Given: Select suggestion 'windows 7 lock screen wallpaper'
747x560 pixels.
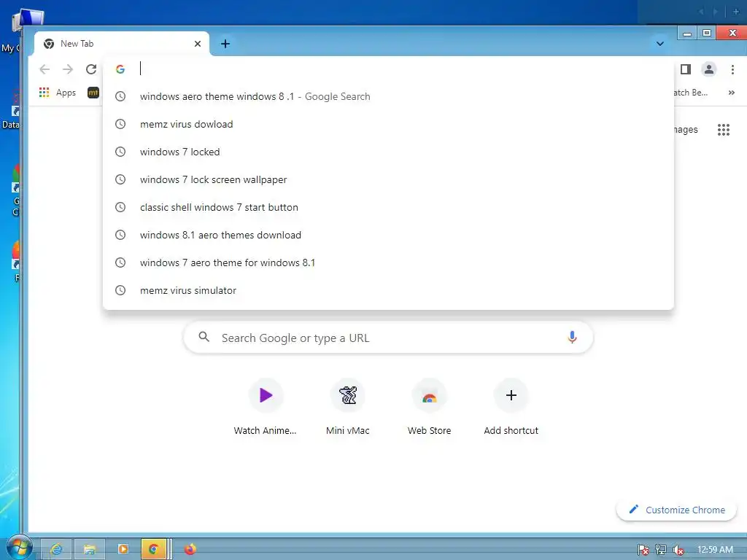Looking at the screenshot, I should click(388, 179).
